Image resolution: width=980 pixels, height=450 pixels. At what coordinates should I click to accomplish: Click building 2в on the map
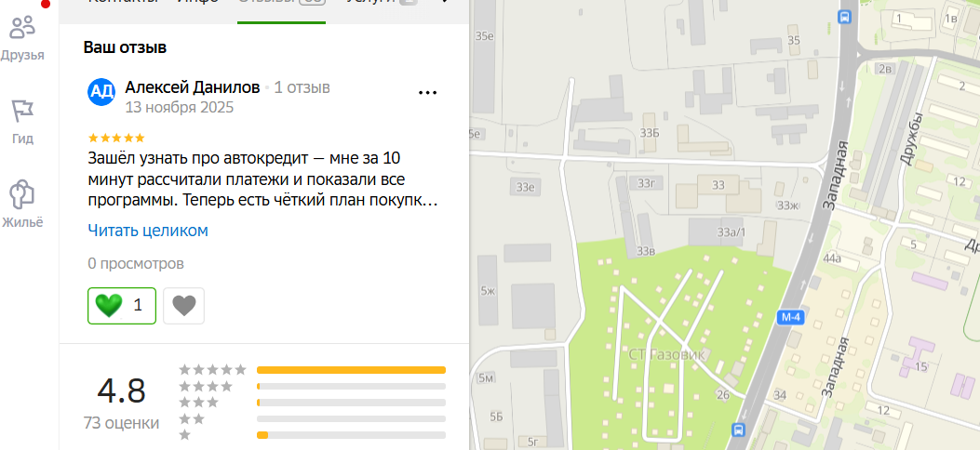[884, 68]
